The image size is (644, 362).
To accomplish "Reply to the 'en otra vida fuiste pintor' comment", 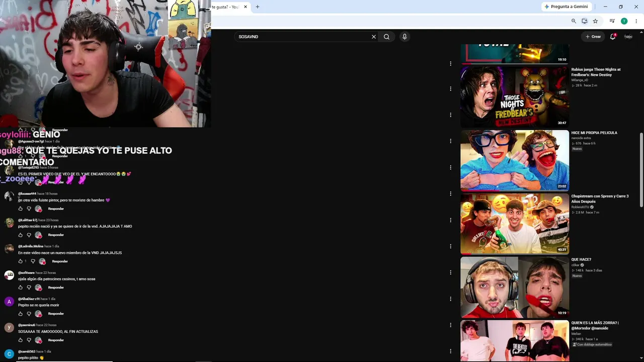I will click(x=56, y=209).
